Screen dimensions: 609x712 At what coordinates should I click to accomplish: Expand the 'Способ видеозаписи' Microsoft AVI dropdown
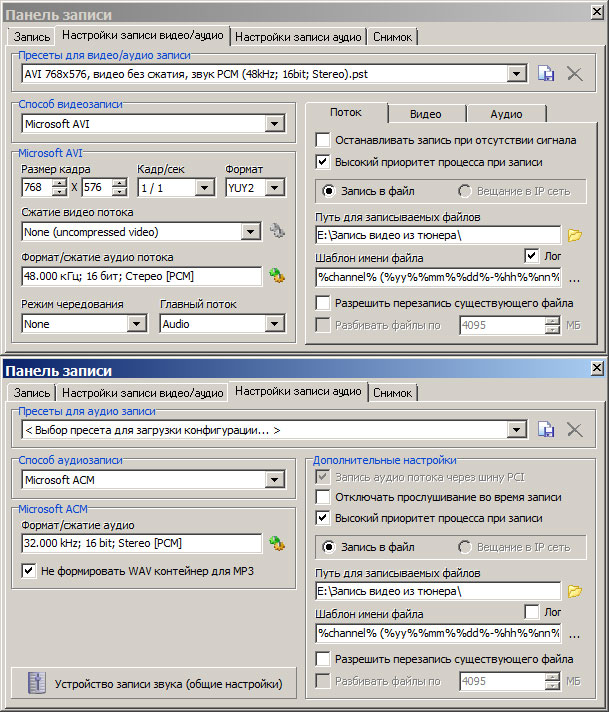tap(275, 124)
